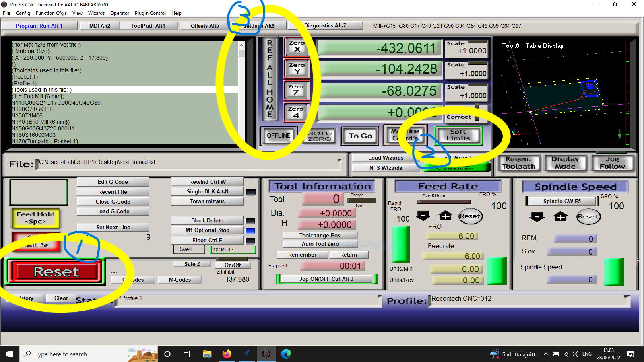This screenshot has height=362, width=644.
Task: Raise spindle speed override with plus icon
Action: click(x=560, y=217)
